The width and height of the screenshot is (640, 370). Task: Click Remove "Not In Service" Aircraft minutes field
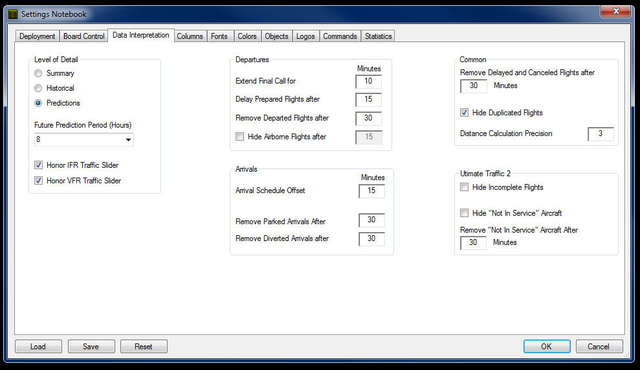click(x=473, y=242)
